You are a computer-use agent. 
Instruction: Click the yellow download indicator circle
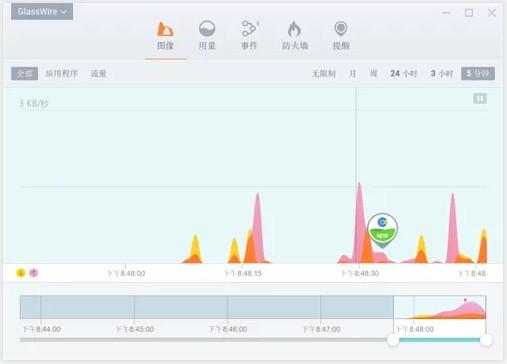(21, 273)
